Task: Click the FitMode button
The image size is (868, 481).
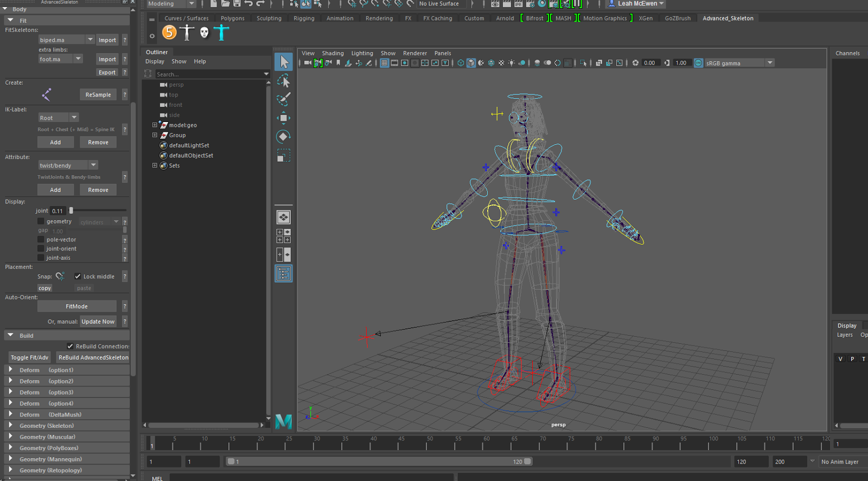Action: point(76,306)
